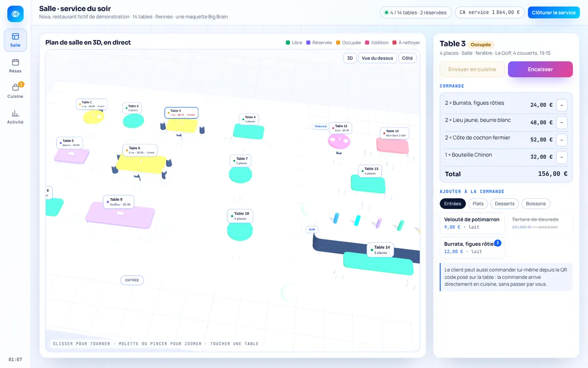The height and width of the screenshot is (368, 588).
Task: Click the struck-out Tartare de daurade item
Action: tap(540, 223)
